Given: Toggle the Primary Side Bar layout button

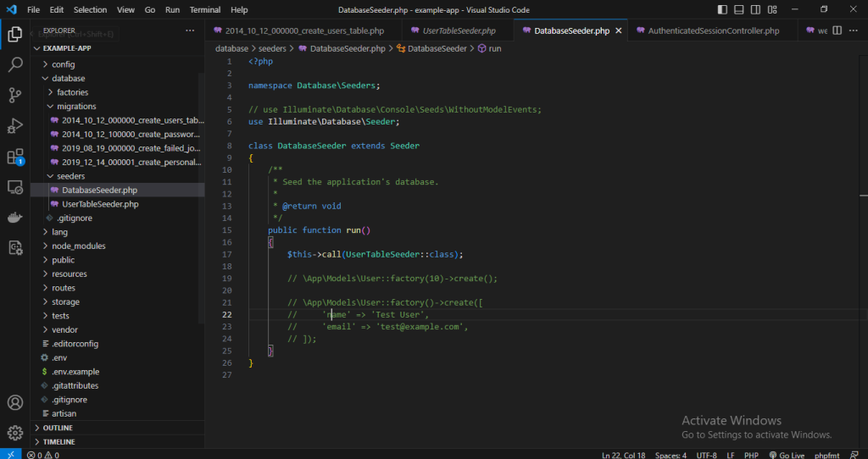Looking at the screenshot, I should click(x=721, y=9).
